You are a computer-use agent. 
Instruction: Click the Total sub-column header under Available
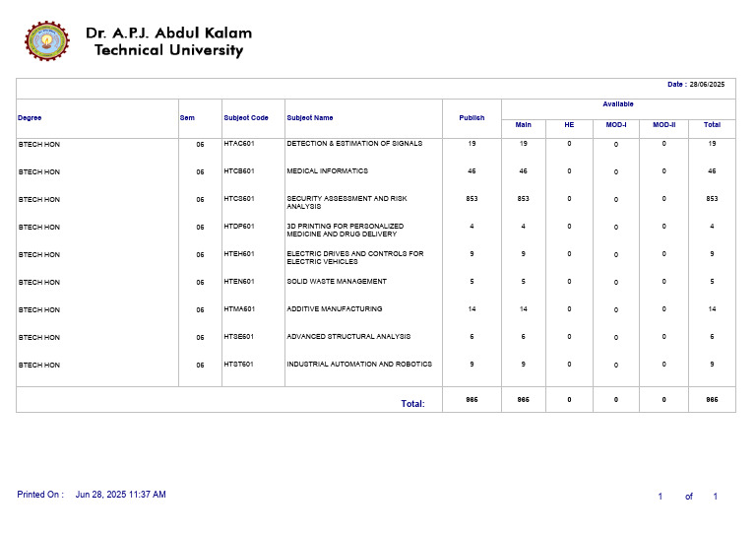pos(712,125)
